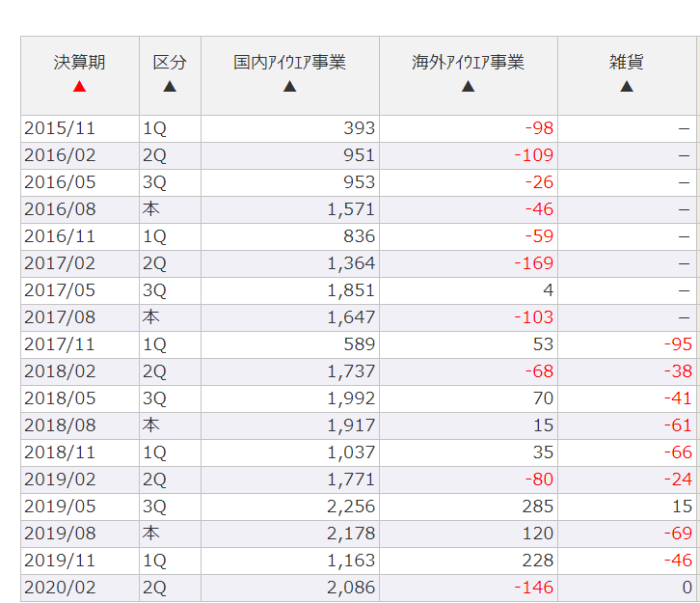700x603 pixels.
Task: Click domestic value 953
Action: pos(360,182)
